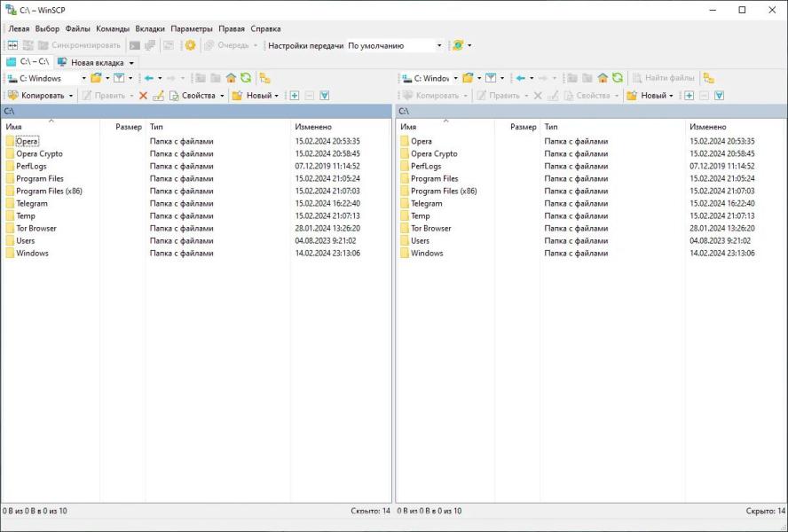
Task: Select 'Opera Crypto' folder in left panel
Action: point(39,153)
